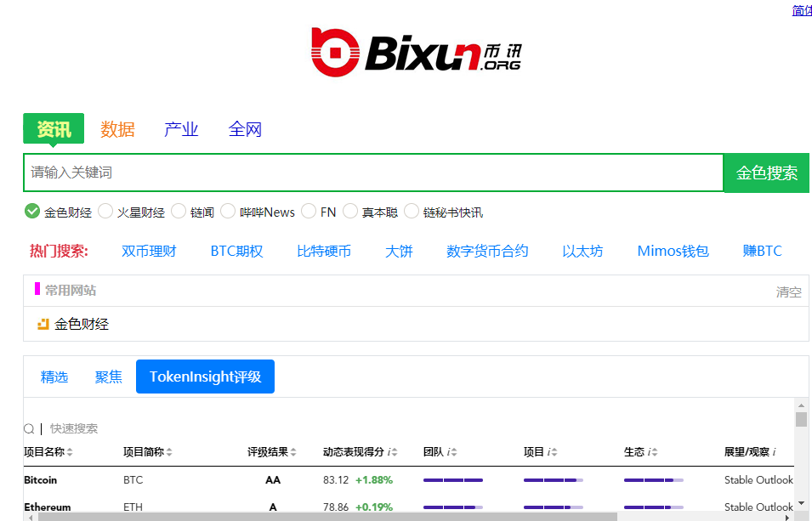Click the horizontal scrollbar below the table
Viewport: 812px width, 521px height.
(328, 517)
